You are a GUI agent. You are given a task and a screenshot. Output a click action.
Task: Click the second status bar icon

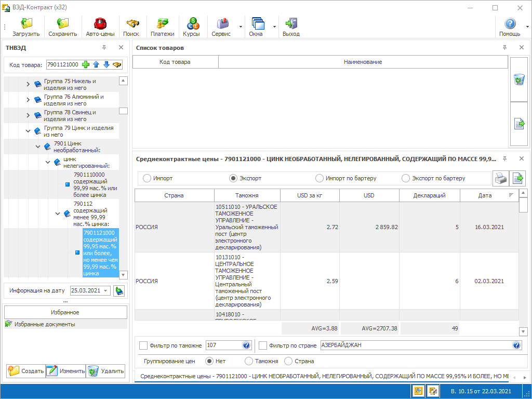pyautogui.click(x=433, y=391)
